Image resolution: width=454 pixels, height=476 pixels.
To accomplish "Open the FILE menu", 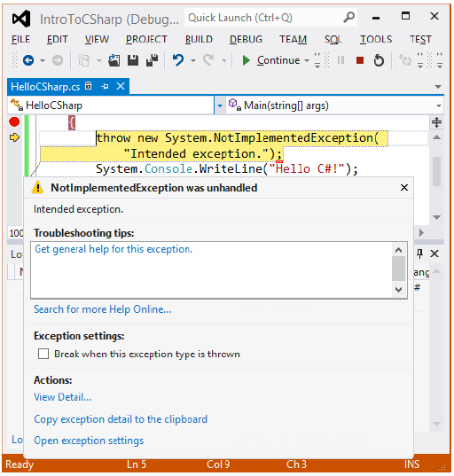I will (20, 40).
